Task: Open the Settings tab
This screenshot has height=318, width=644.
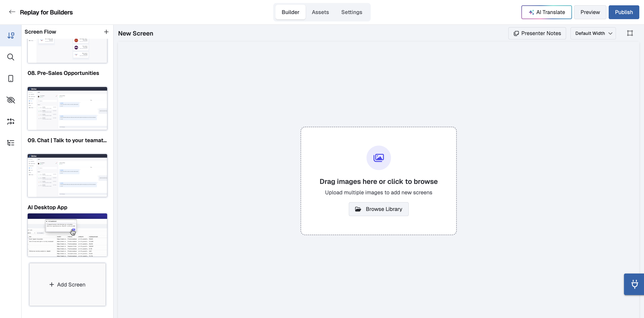Action: 352,12
